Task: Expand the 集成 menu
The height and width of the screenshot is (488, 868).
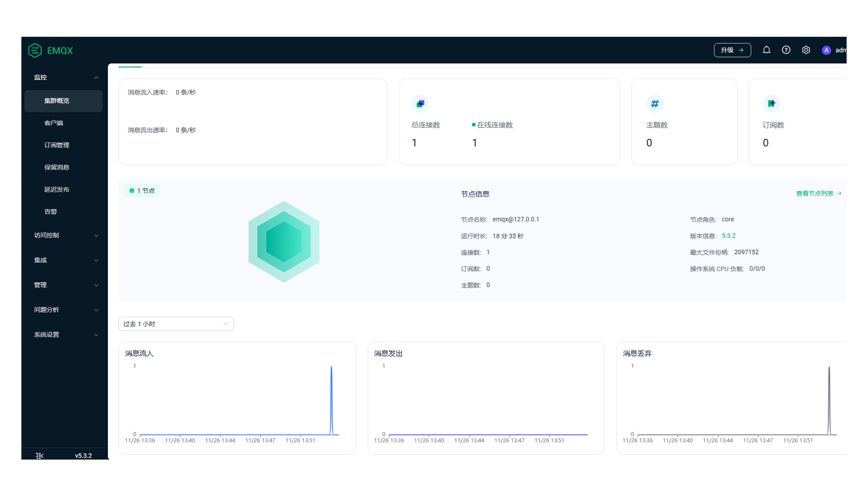Action: pyautogui.click(x=66, y=260)
